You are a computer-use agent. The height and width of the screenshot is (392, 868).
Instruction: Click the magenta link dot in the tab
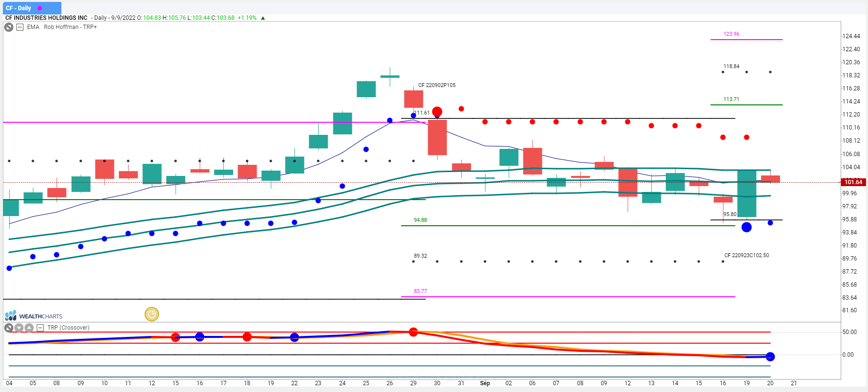tap(40, 8)
